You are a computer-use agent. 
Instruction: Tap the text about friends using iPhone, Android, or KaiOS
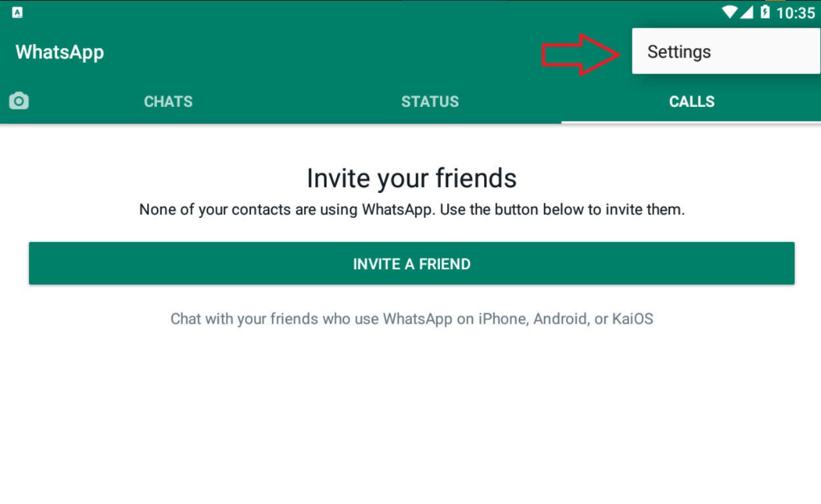411,318
